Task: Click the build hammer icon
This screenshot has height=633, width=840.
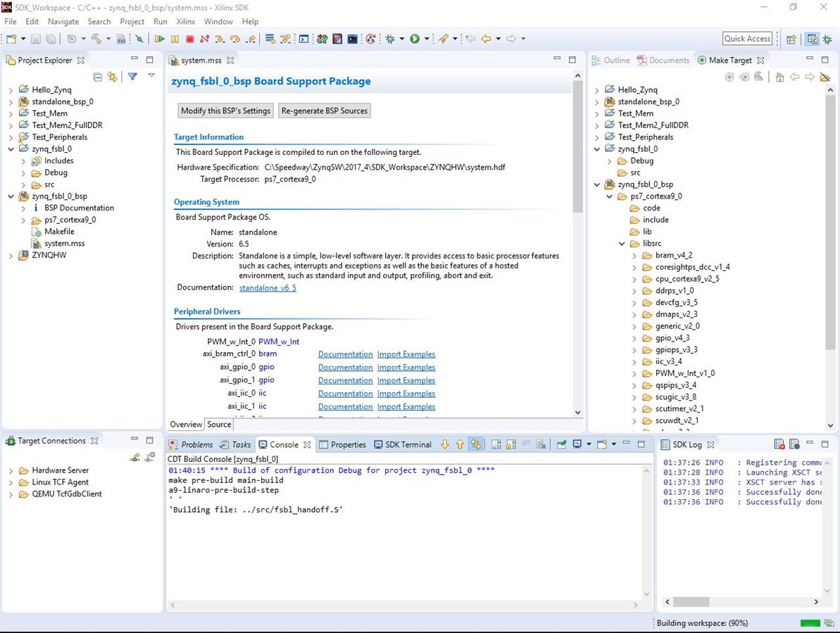Action: pyautogui.click(x=96, y=39)
